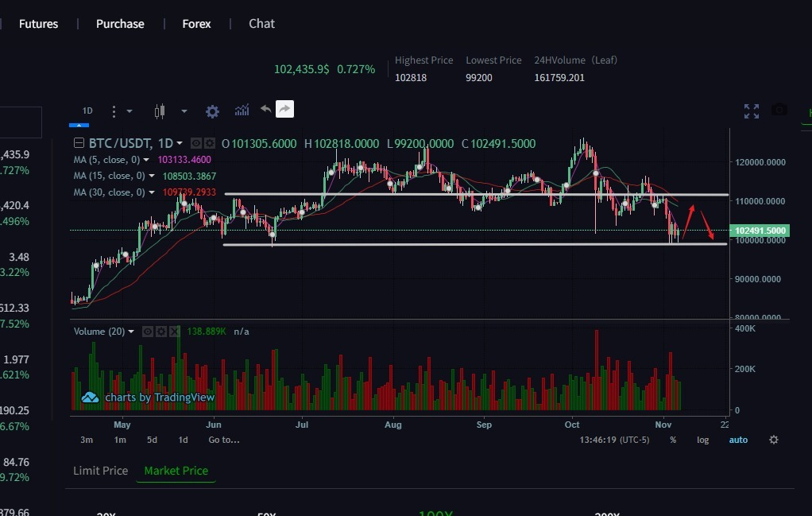Image resolution: width=812 pixels, height=516 pixels.
Task: Toggle percentage scale on price axis
Action: tap(673, 440)
